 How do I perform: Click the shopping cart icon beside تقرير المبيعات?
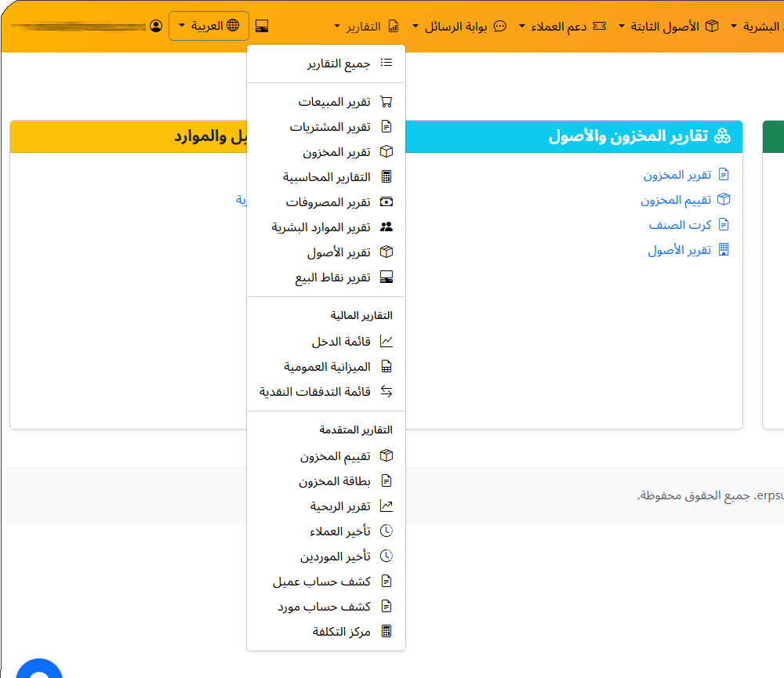point(386,101)
